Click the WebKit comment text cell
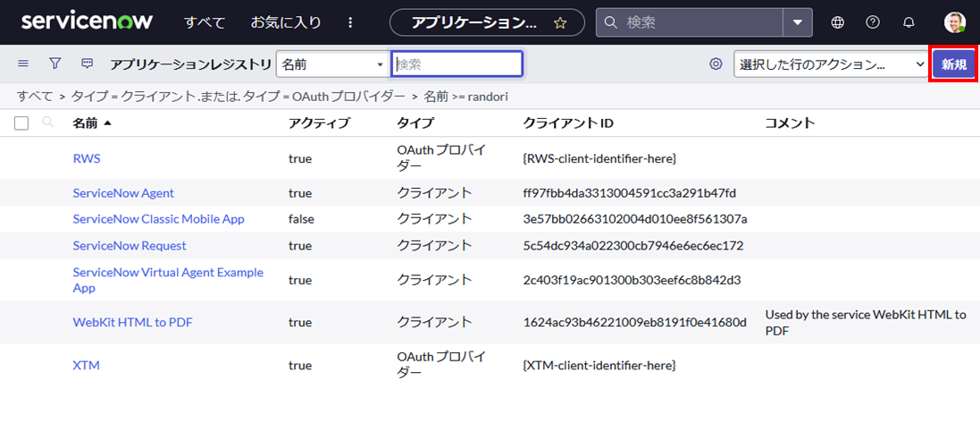 point(866,322)
